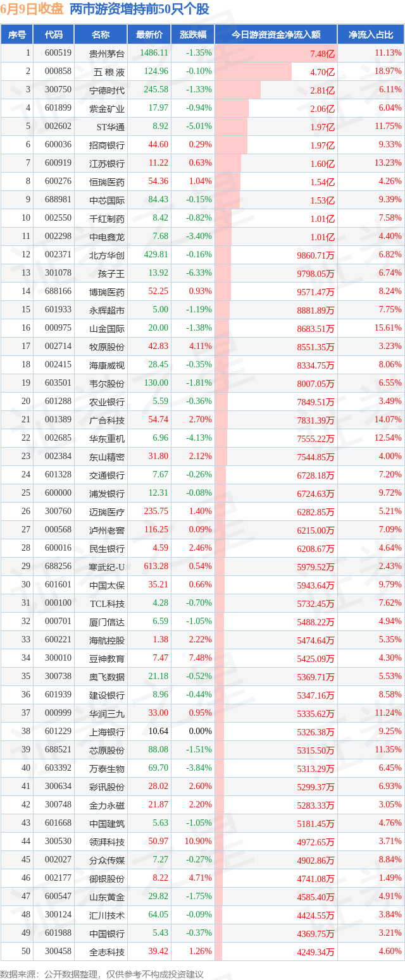This screenshot has width=405, height=980.
Task: Click the 净流入占比 column header
Action: tap(371, 35)
